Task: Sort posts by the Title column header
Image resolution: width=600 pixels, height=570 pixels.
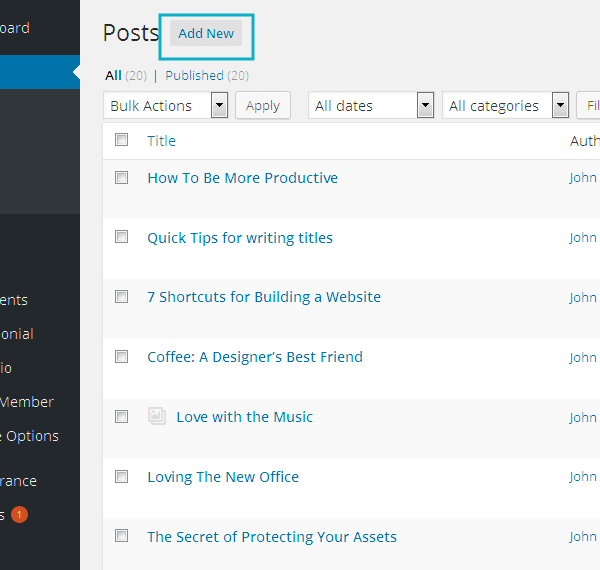Action: (x=161, y=141)
